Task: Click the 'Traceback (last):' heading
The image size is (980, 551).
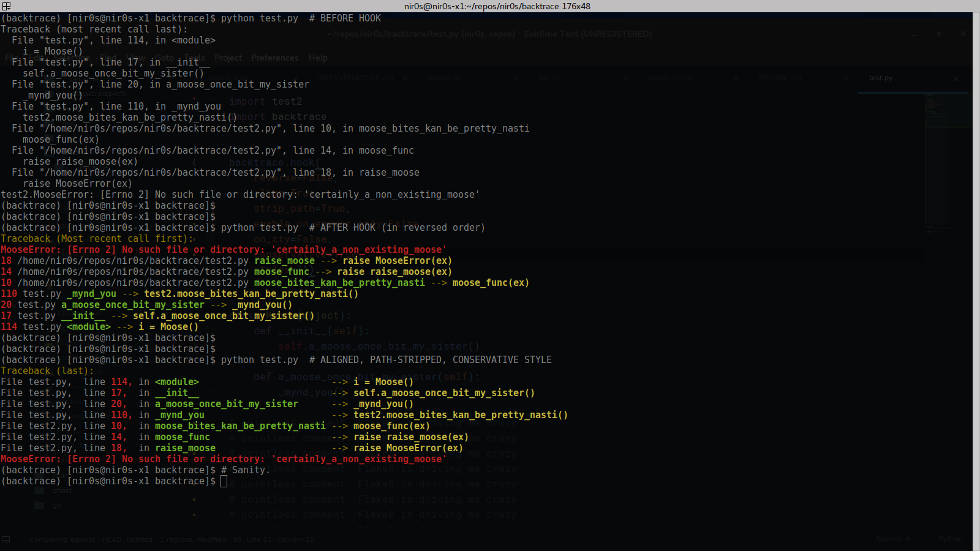Action: (x=47, y=371)
